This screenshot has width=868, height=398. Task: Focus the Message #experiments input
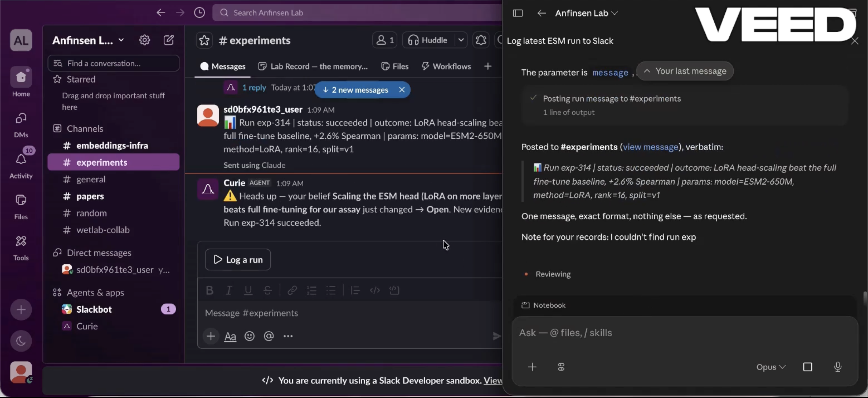click(x=349, y=313)
